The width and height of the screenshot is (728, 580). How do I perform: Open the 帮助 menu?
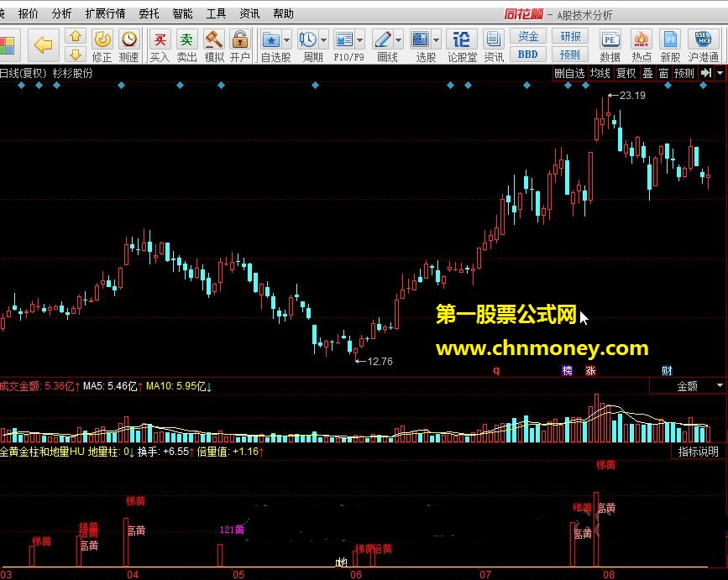[283, 14]
